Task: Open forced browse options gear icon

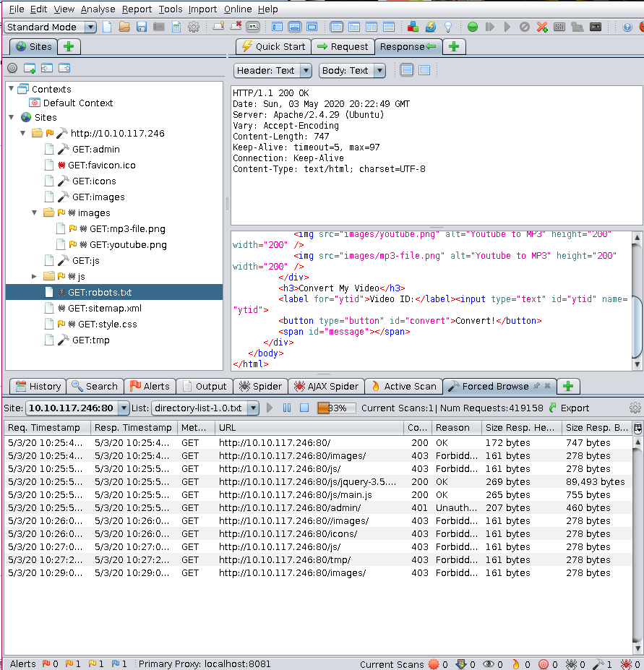Action: point(635,408)
